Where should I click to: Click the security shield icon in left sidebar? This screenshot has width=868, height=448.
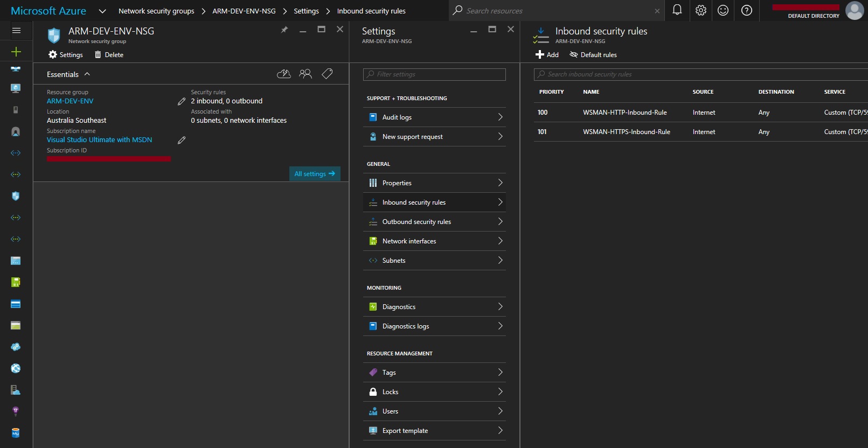[x=16, y=196]
